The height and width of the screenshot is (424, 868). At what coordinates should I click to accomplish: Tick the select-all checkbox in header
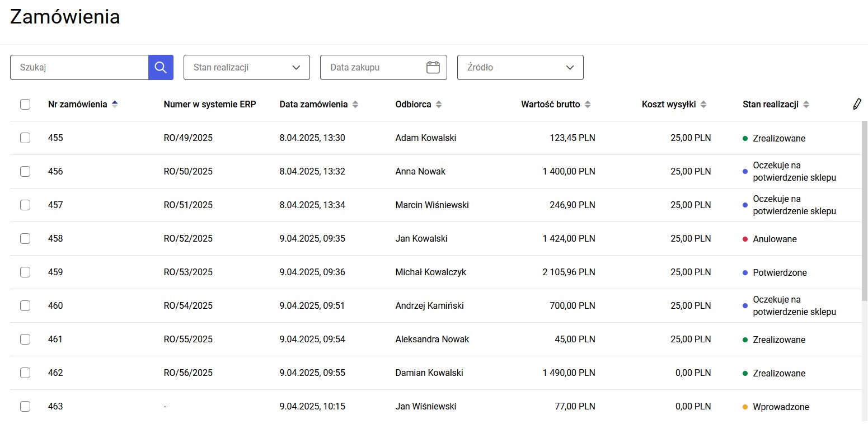point(25,104)
